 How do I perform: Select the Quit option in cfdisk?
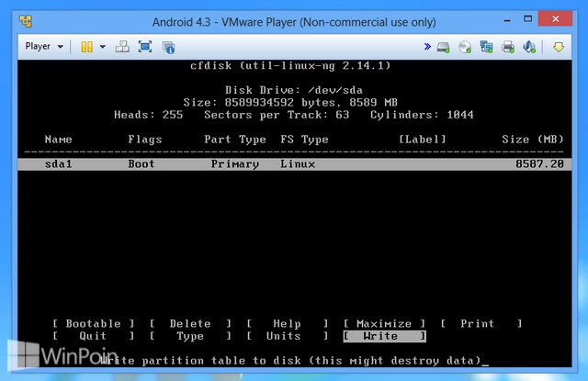[94, 336]
